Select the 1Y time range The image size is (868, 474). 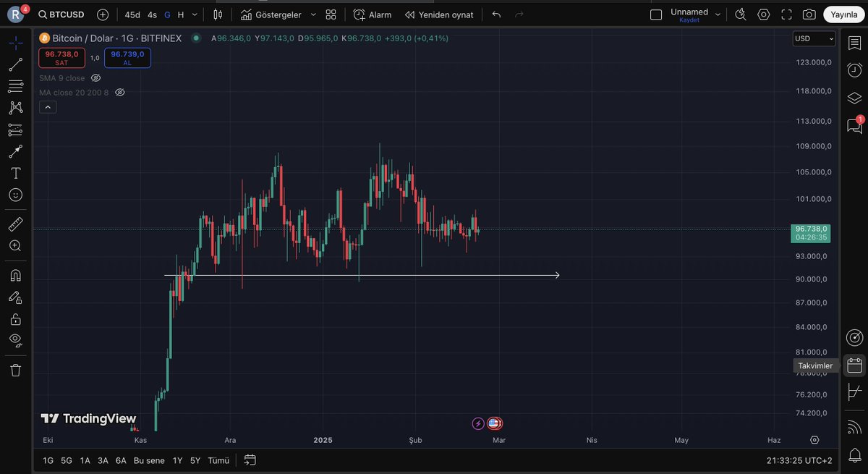177,460
